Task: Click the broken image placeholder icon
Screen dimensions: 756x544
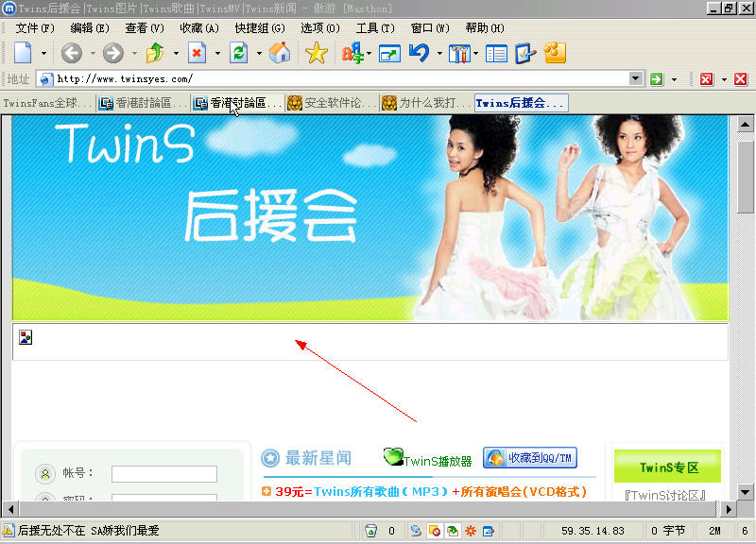Action: point(26,337)
